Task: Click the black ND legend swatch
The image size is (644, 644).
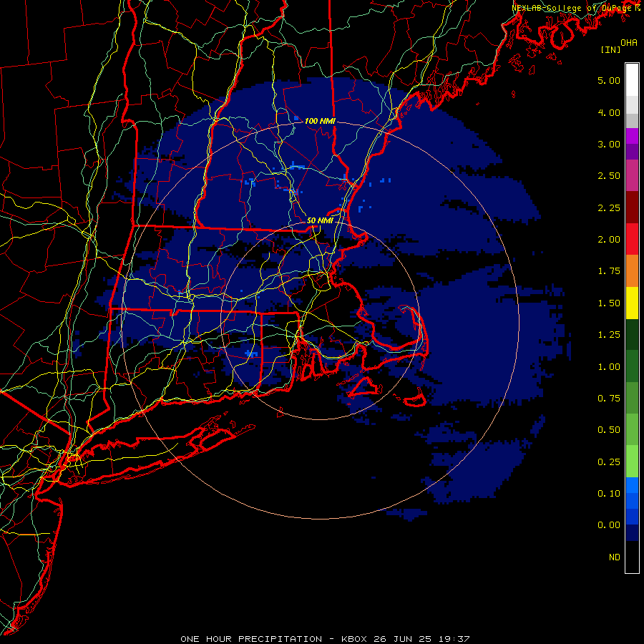Action: coord(632,557)
